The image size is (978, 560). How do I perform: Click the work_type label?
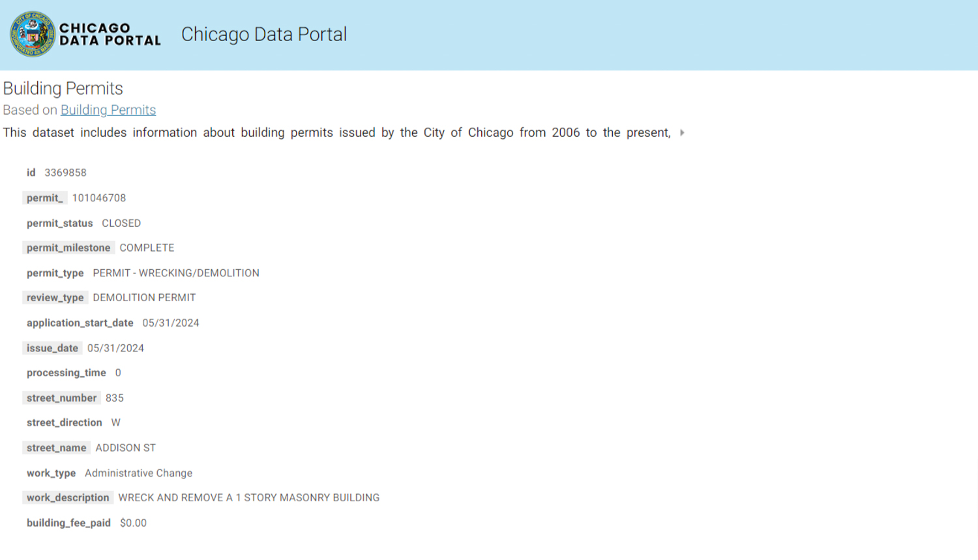click(x=52, y=473)
